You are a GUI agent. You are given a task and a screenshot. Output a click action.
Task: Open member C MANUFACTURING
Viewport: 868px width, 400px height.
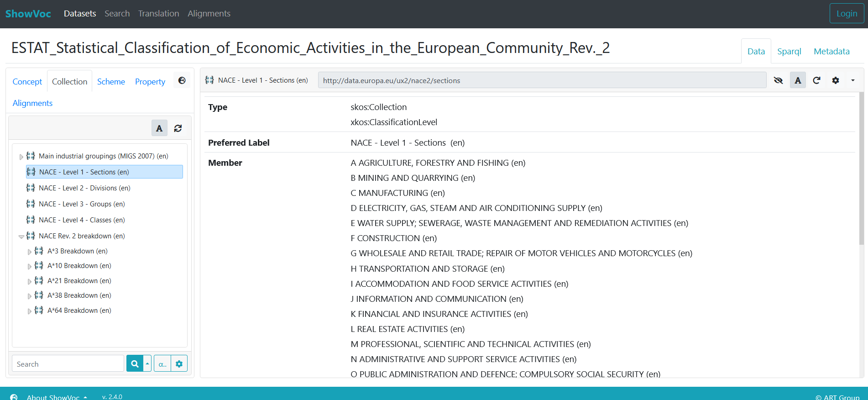click(x=397, y=193)
